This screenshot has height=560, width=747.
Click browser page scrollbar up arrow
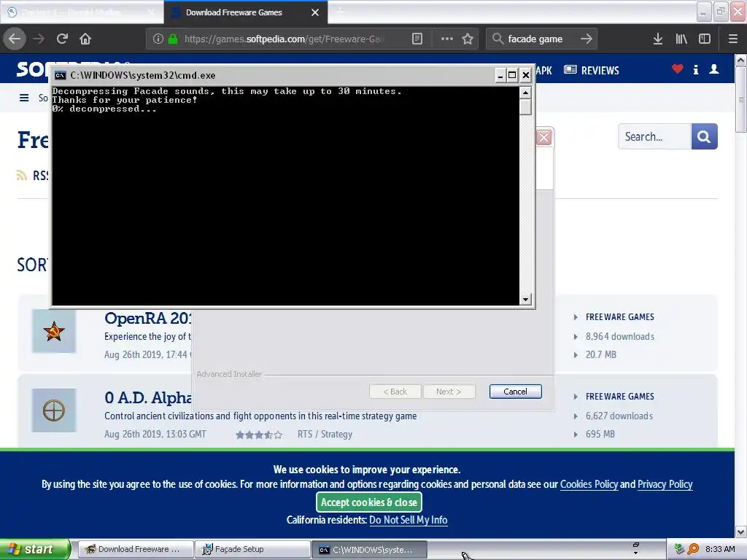[741, 60]
